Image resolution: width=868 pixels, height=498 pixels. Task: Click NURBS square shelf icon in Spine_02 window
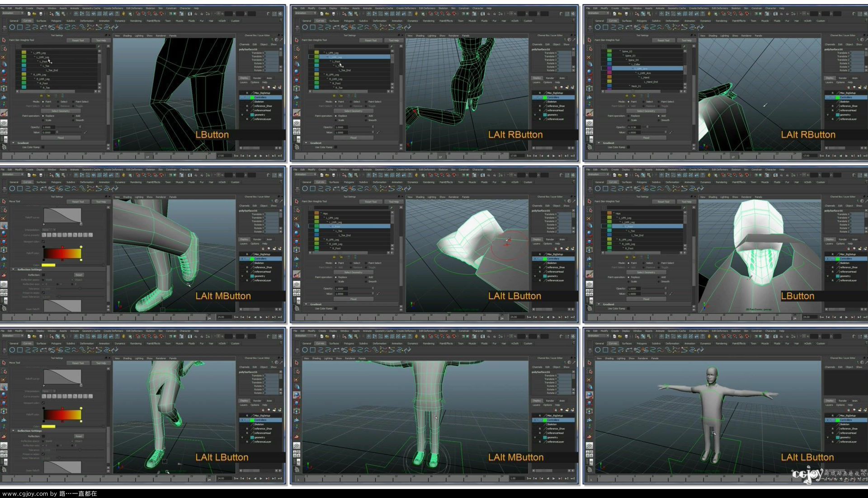(x=605, y=27)
